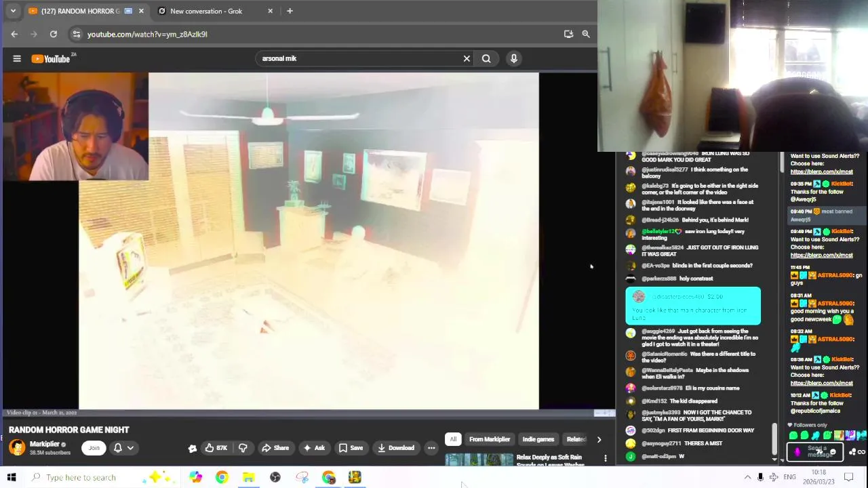
Task: Download the video
Action: (x=396, y=447)
